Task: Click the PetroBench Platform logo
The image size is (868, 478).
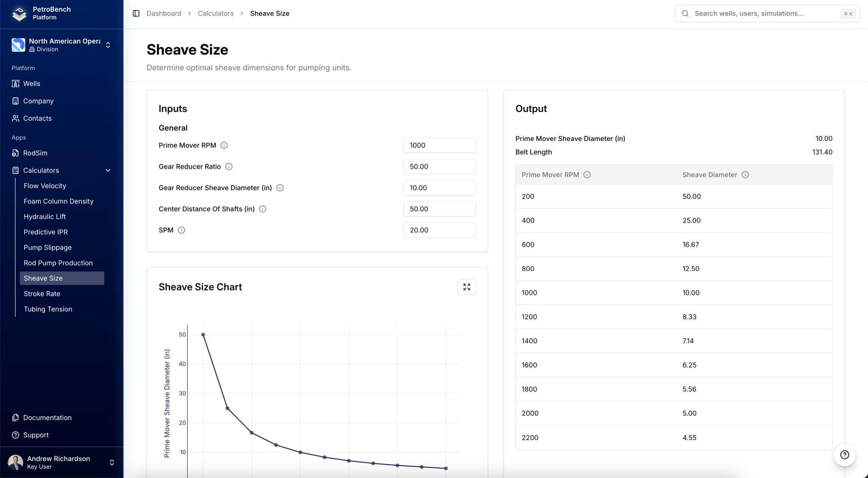Action: click(x=19, y=14)
